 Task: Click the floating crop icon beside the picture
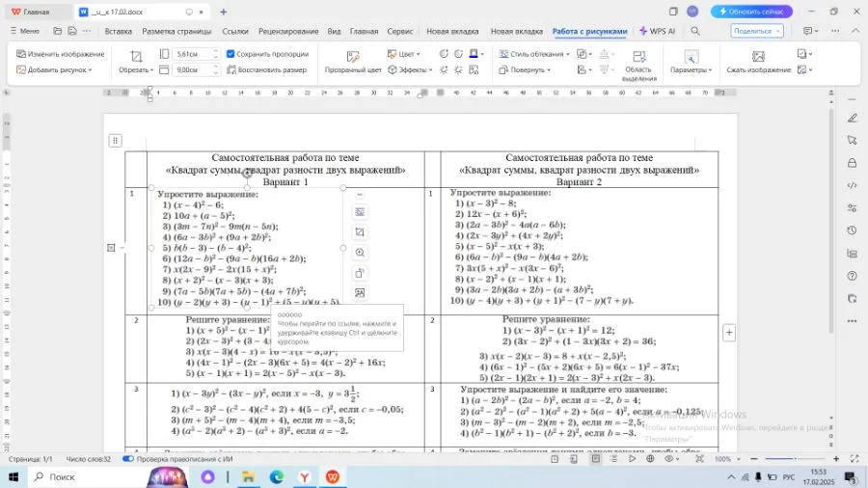coord(360,232)
